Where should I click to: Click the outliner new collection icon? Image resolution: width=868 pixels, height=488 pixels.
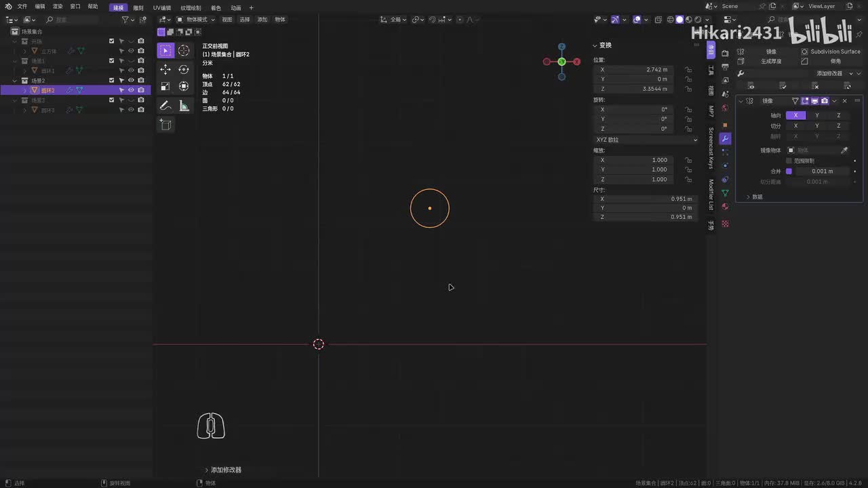click(142, 20)
